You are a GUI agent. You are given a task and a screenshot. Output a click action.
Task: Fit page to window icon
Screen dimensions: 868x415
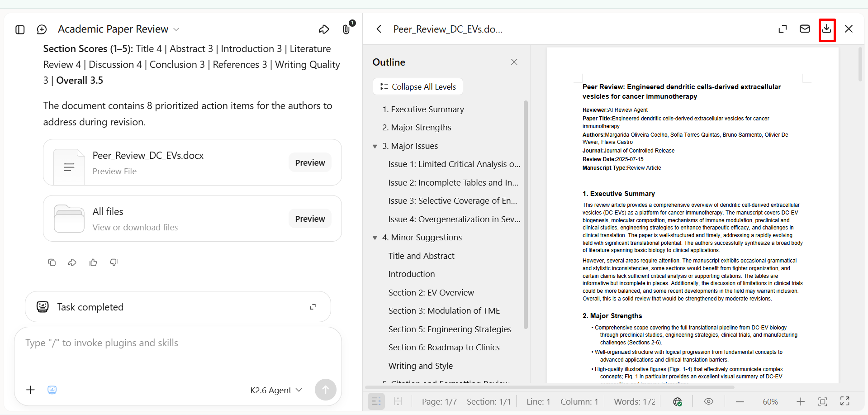823,401
